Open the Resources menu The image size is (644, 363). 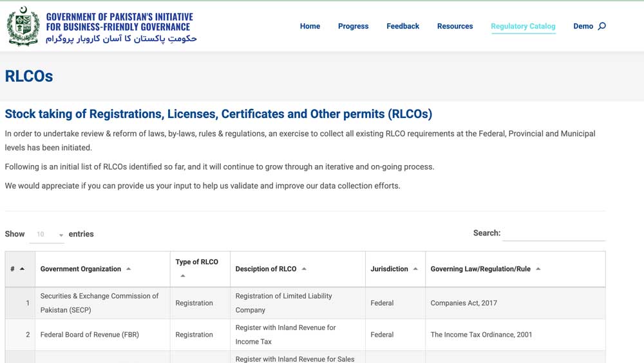pos(455,26)
